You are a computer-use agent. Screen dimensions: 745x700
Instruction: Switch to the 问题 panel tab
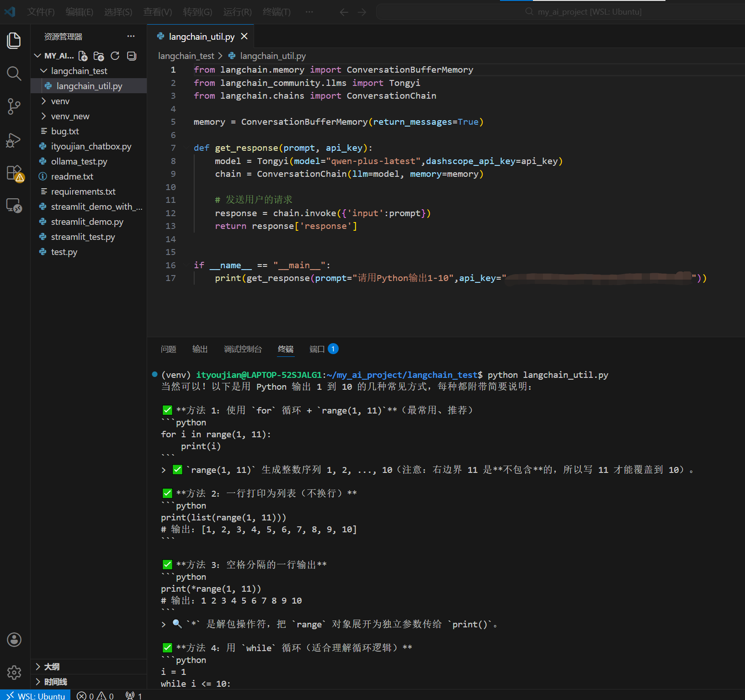(x=169, y=349)
